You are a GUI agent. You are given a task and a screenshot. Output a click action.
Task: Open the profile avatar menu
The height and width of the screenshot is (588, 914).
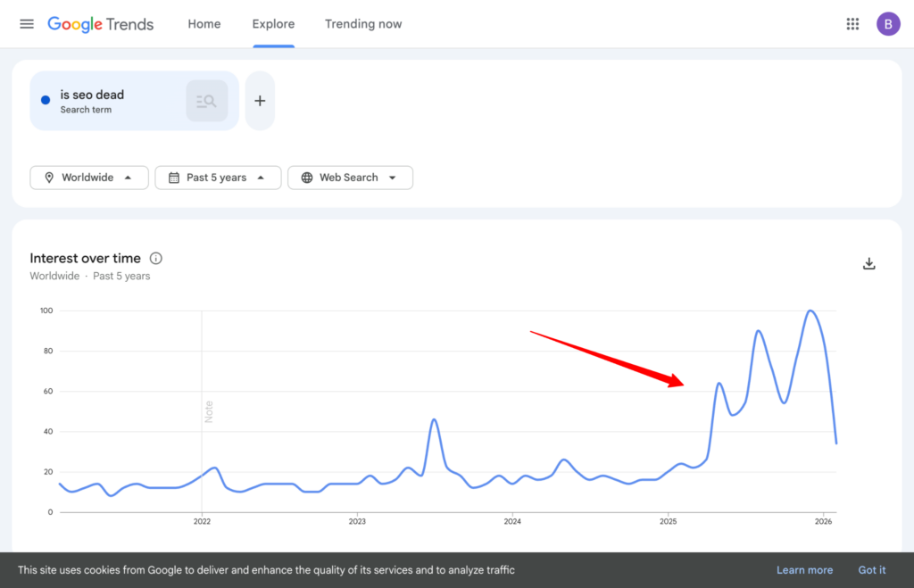(x=888, y=24)
